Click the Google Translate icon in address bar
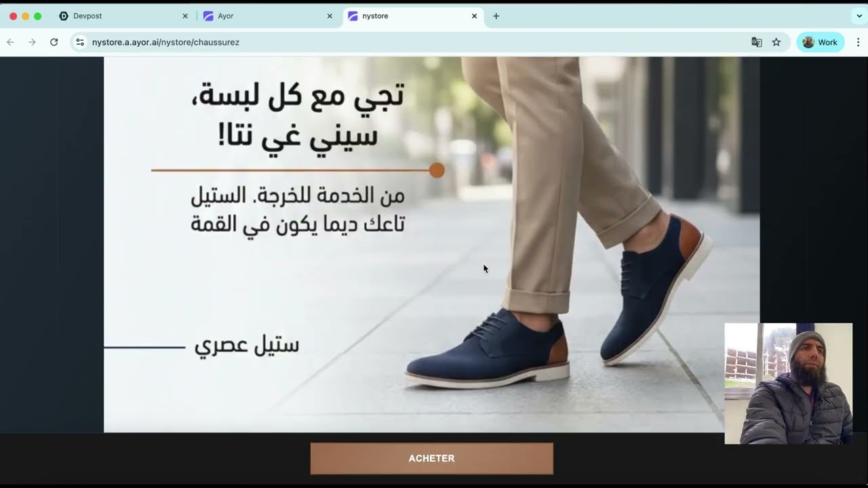 click(x=757, y=42)
